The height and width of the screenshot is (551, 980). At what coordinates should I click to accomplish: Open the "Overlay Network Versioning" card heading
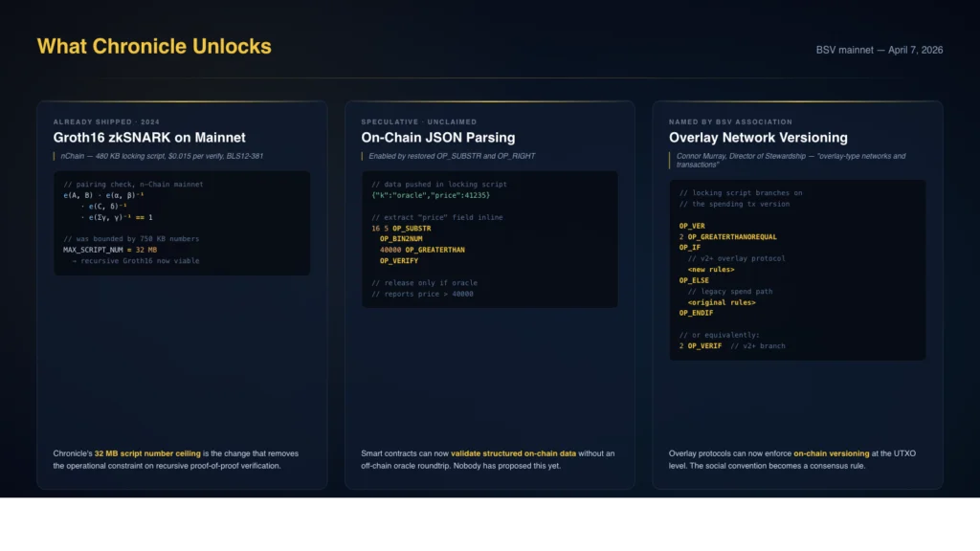pos(758,138)
